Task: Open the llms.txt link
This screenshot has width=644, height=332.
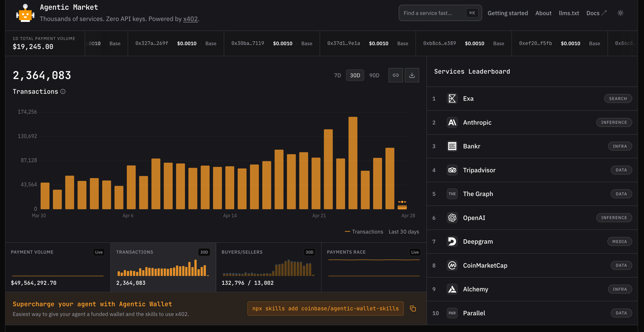Action: (x=569, y=13)
